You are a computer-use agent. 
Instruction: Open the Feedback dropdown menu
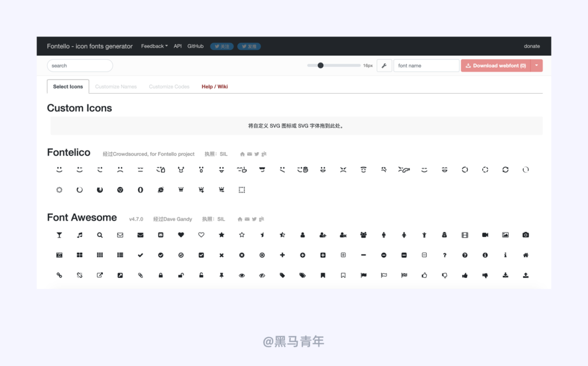[154, 46]
